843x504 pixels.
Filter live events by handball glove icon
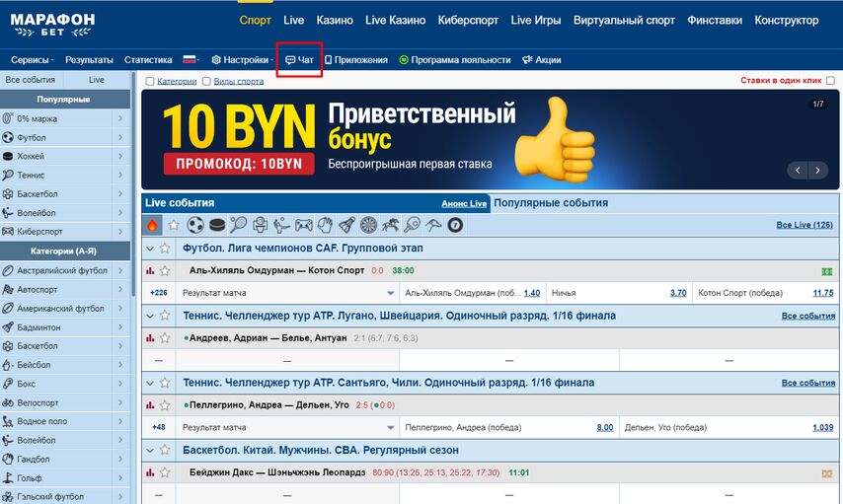point(326,225)
